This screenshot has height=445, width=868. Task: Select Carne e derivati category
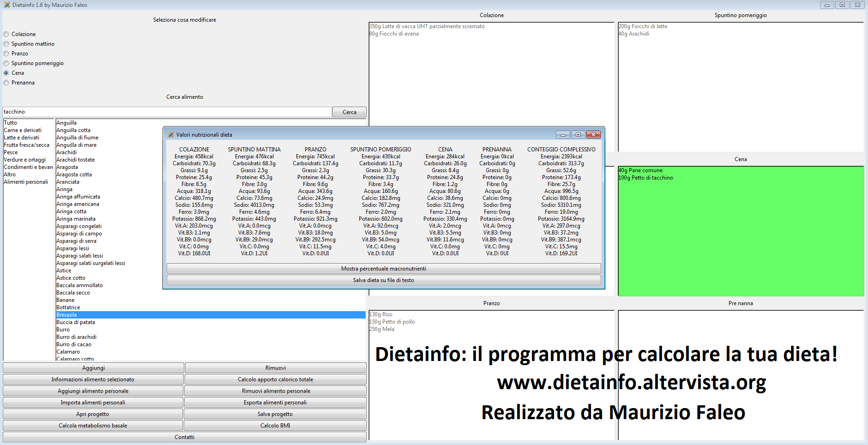pos(23,130)
